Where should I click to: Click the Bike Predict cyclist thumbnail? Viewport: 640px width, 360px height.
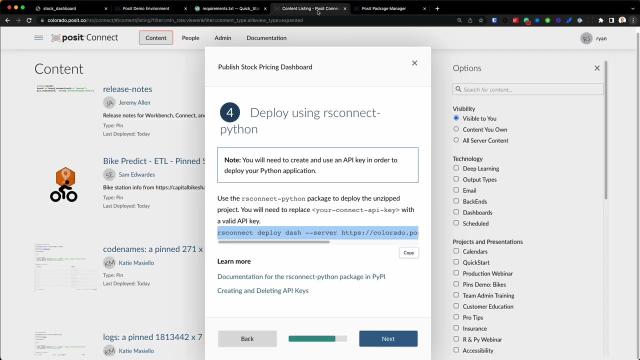(64, 184)
